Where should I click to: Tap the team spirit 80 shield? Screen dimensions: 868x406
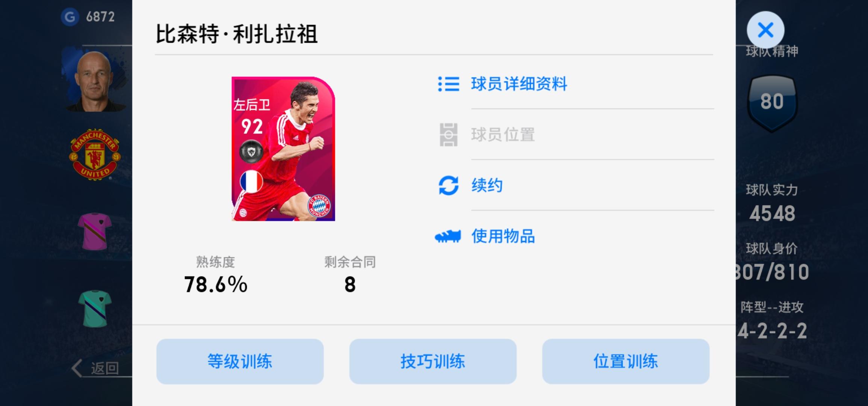(x=772, y=103)
